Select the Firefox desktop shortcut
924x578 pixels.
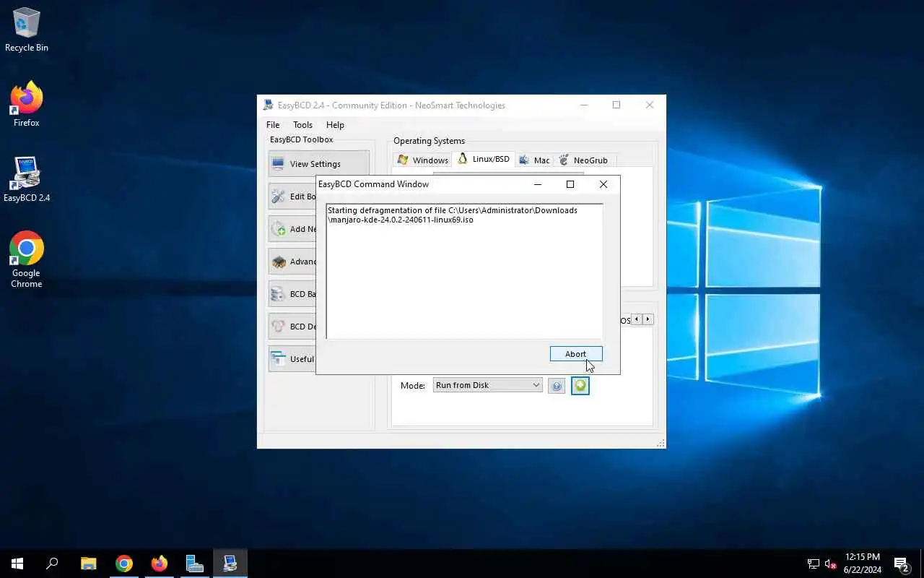point(27,105)
